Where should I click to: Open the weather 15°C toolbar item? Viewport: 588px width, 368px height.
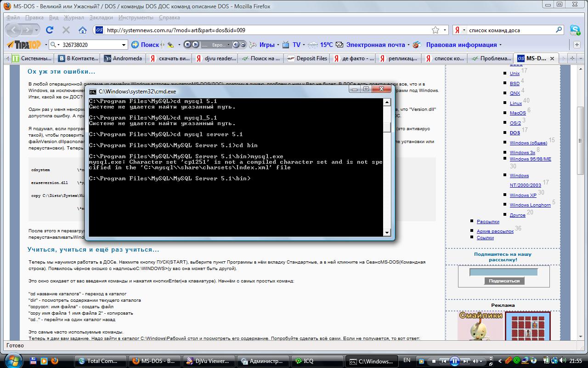click(321, 45)
